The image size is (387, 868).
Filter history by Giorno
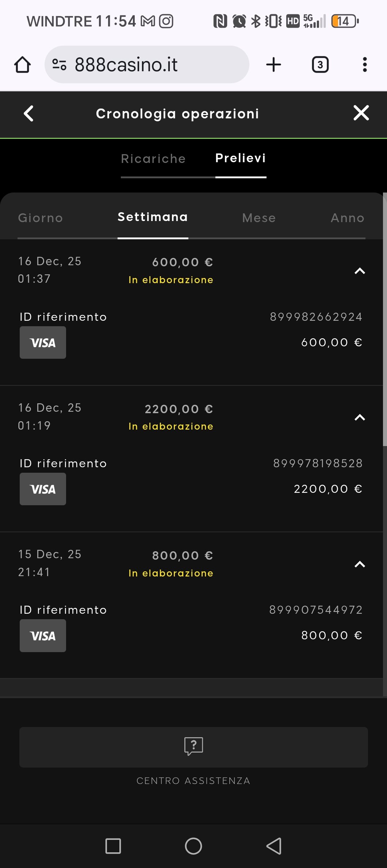click(x=41, y=218)
